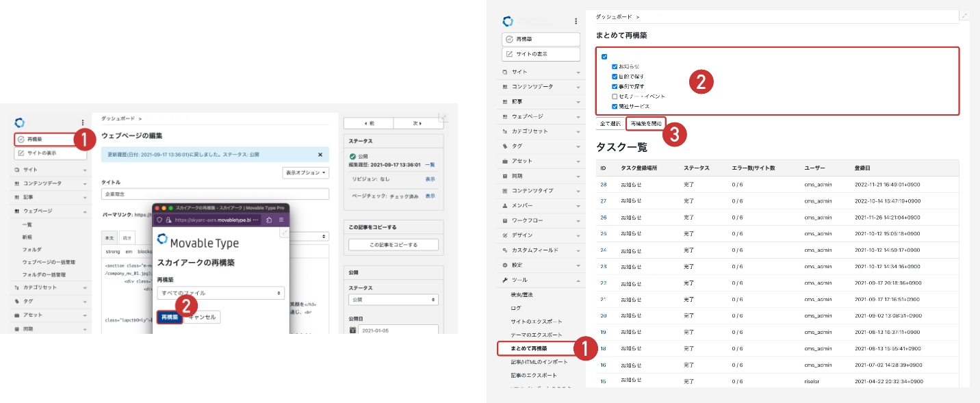Click the wrench icon beside ツール in the sidebar
The image size is (980, 403).
505,280
